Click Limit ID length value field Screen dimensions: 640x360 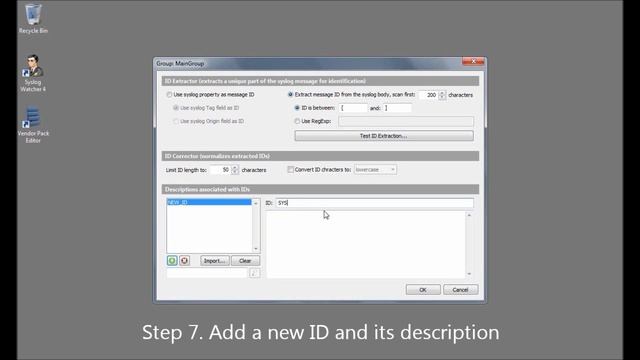[220, 170]
